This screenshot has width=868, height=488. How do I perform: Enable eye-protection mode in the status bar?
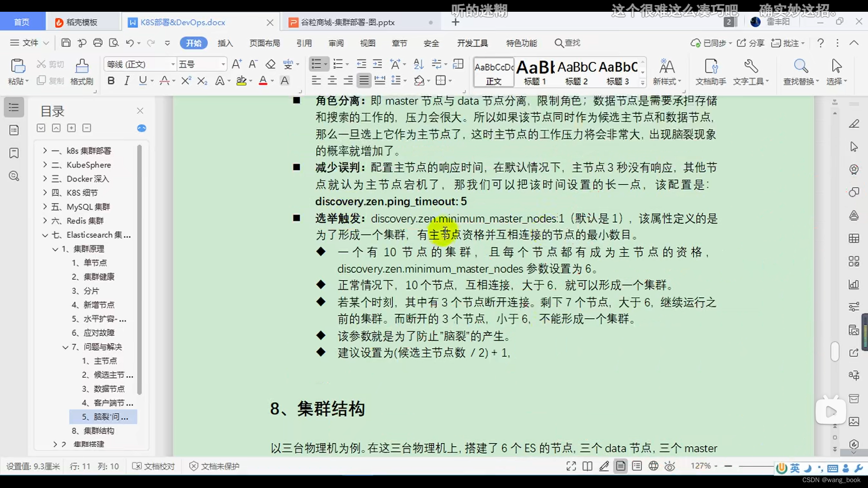click(670, 466)
